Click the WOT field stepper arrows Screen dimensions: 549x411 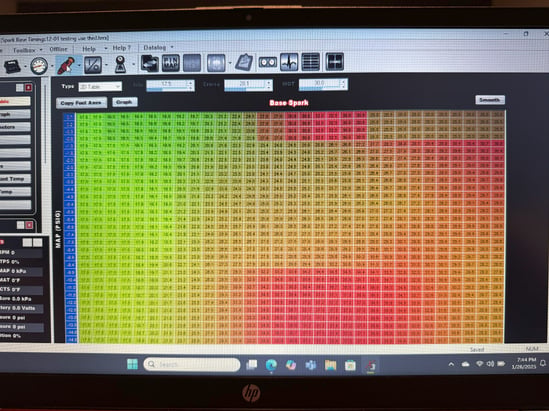tap(344, 84)
